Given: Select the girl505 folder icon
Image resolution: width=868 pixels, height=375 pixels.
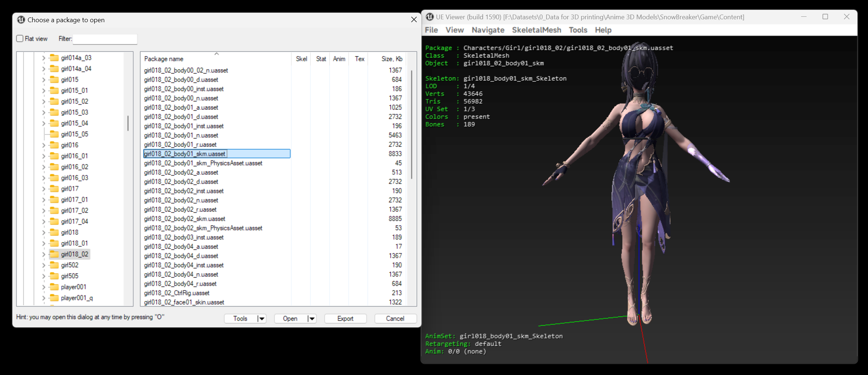Looking at the screenshot, I should (x=54, y=276).
